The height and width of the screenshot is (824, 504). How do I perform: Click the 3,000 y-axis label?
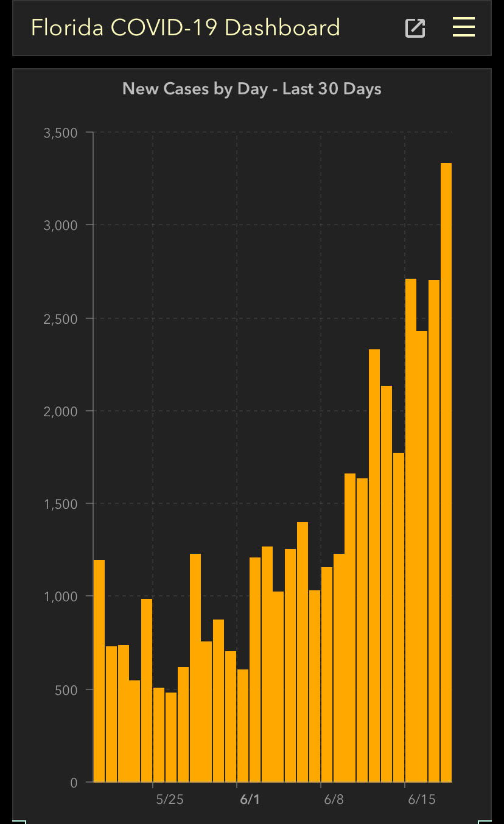coord(61,225)
